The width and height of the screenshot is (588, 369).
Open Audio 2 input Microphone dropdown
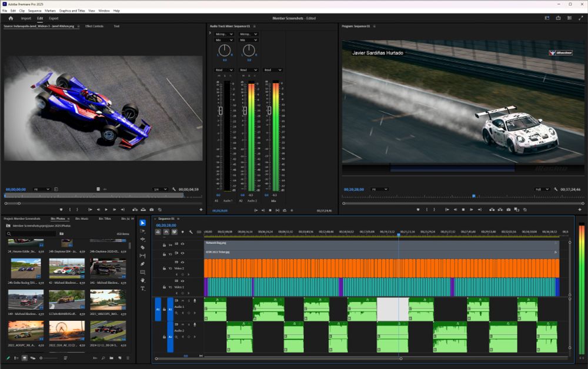pos(248,34)
